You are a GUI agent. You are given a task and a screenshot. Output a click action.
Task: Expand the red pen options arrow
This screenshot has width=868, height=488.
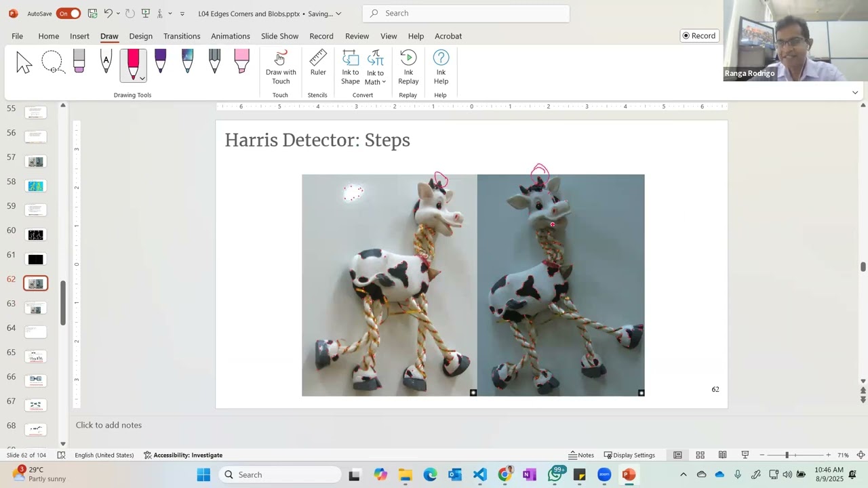[142, 78]
